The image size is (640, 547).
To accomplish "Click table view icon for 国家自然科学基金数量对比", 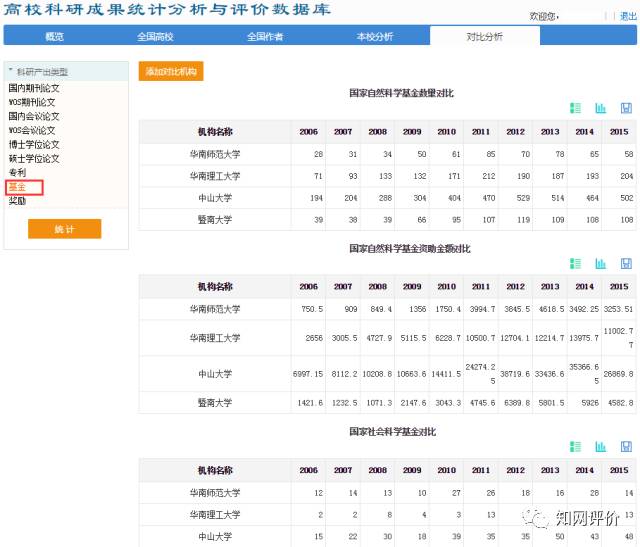I will pos(575,108).
